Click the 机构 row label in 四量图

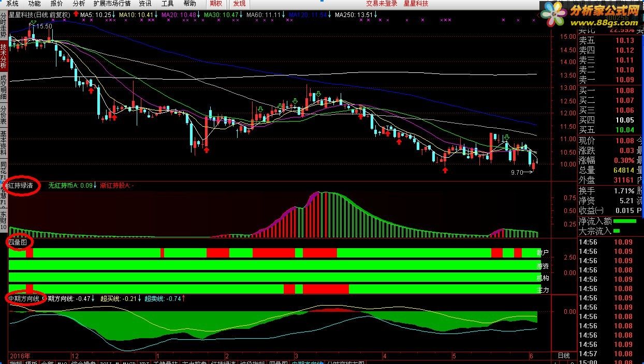pos(543,278)
